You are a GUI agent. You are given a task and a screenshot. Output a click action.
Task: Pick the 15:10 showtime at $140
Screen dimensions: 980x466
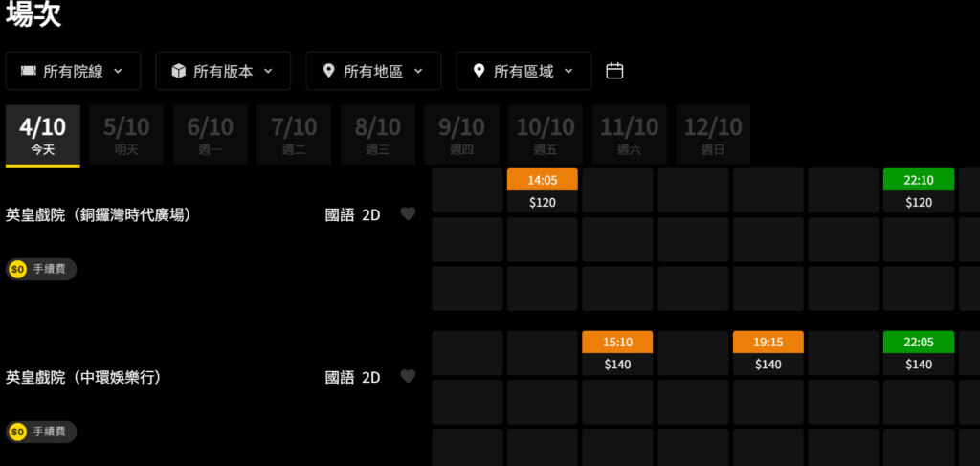[617, 352]
